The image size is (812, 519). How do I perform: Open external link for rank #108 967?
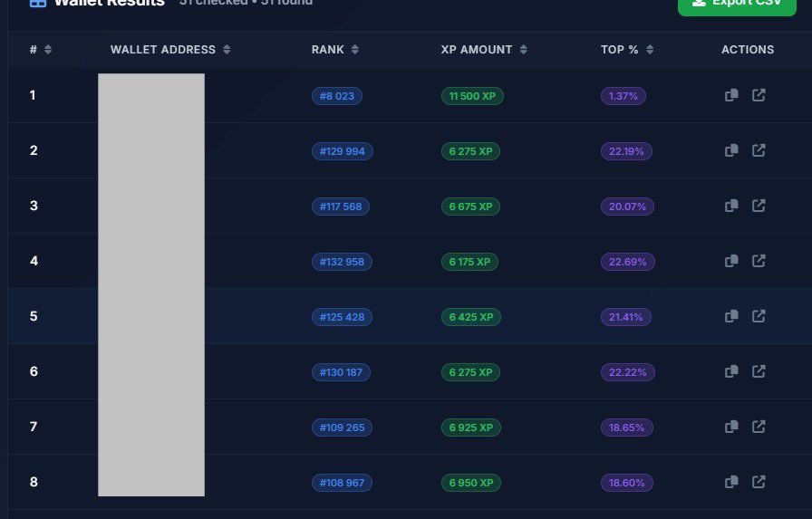click(759, 482)
